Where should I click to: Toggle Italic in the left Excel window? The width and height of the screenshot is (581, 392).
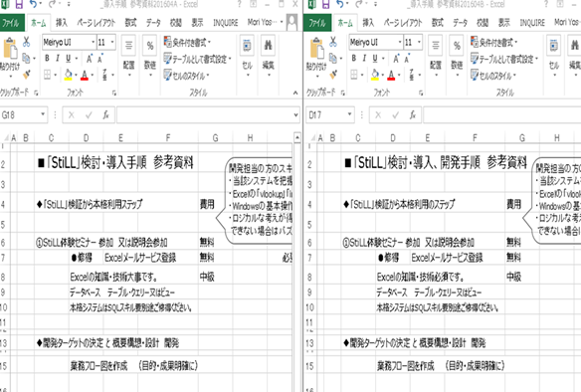[x=58, y=58]
